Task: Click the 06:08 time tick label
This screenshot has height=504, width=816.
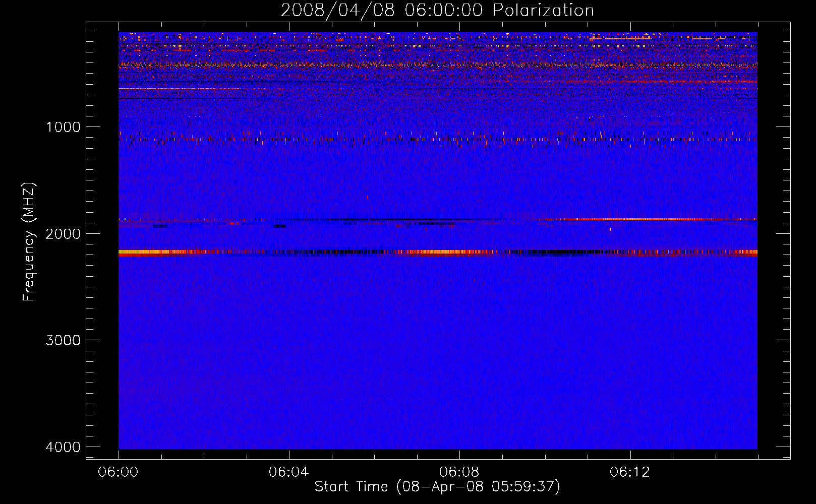Action: click(459, 472)
